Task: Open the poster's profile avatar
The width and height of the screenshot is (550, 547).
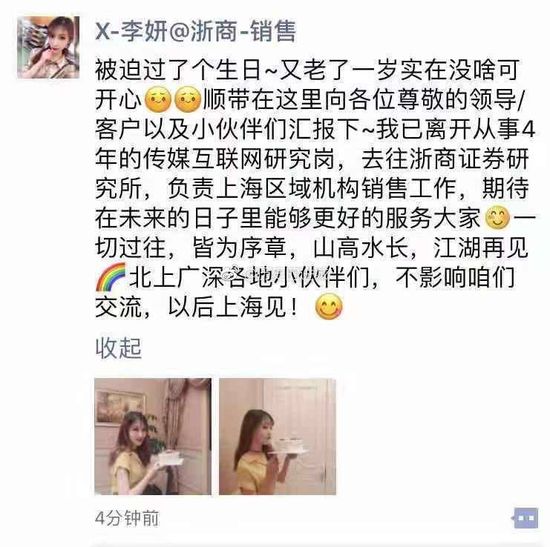Action: pos(48,47)
